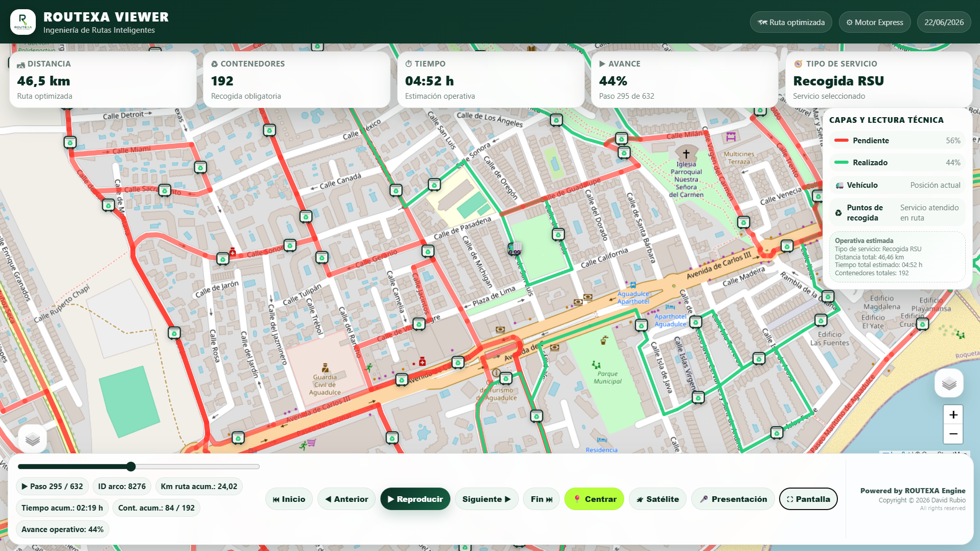This screenshot has height=551, width=980.
Task: Click the 22/06/2026 date pill
Action: pos(944,22)
